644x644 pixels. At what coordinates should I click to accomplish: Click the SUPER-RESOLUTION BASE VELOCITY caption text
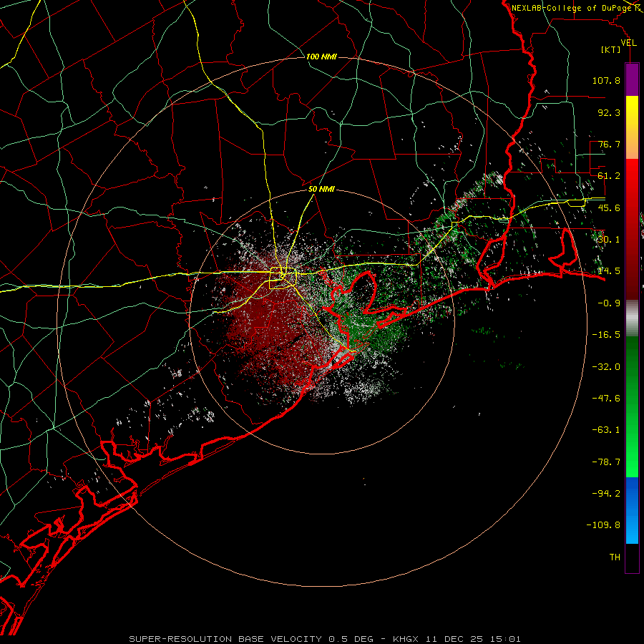point(225,639)
